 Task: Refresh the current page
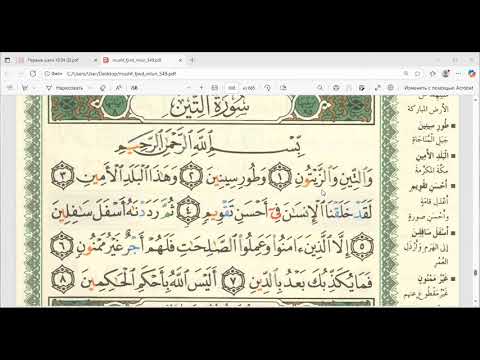[33, 74]
